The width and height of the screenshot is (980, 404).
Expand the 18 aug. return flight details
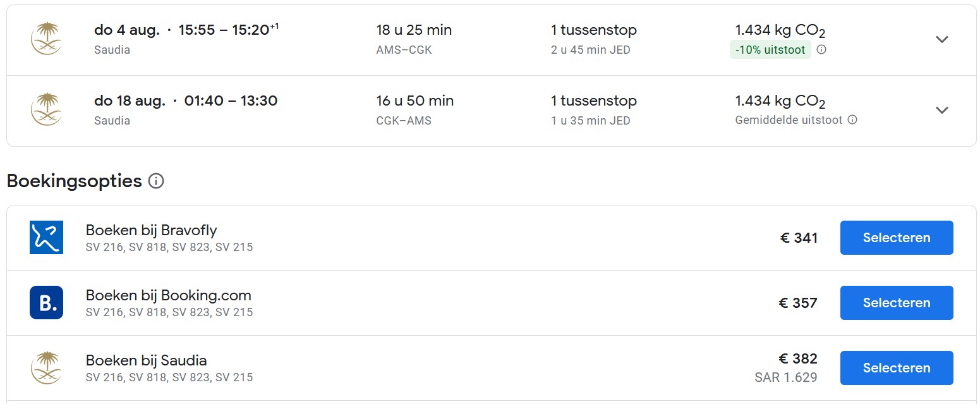(942, 110)
